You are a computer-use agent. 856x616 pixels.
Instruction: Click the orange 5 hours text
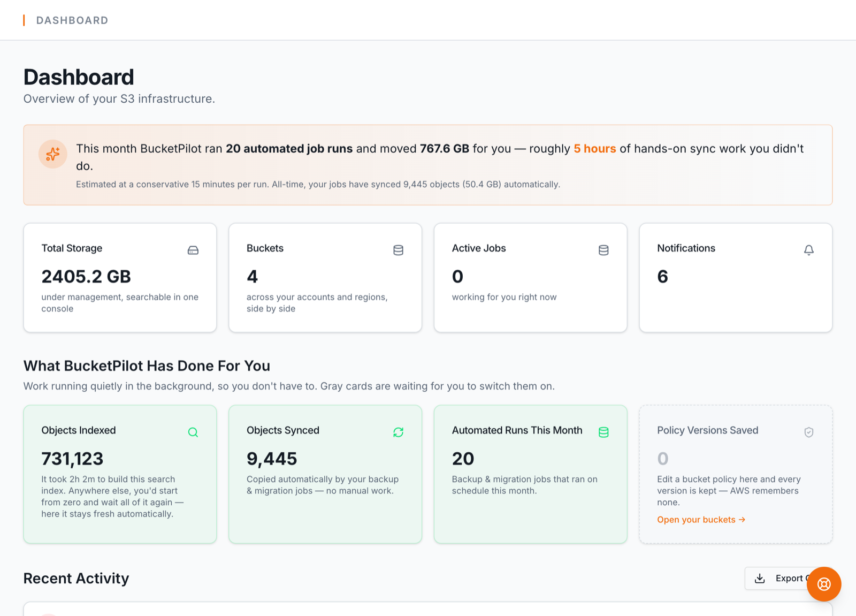tap(595, 149)
